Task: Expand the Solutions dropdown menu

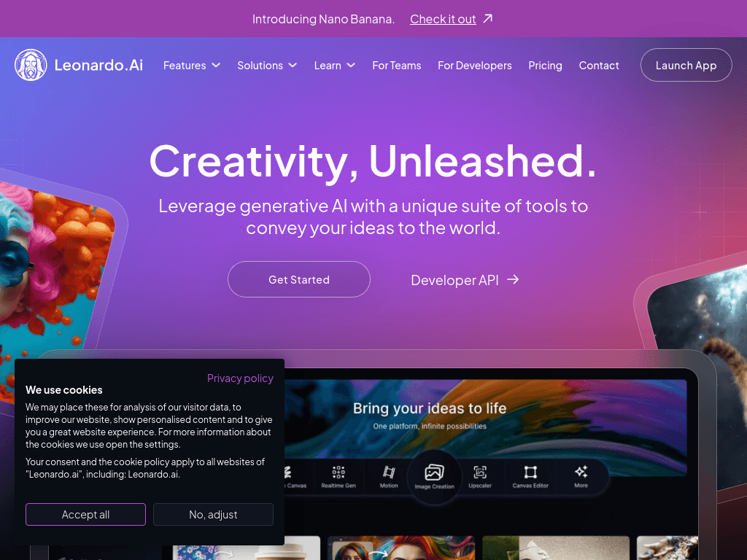Action: tap(267, 65)
